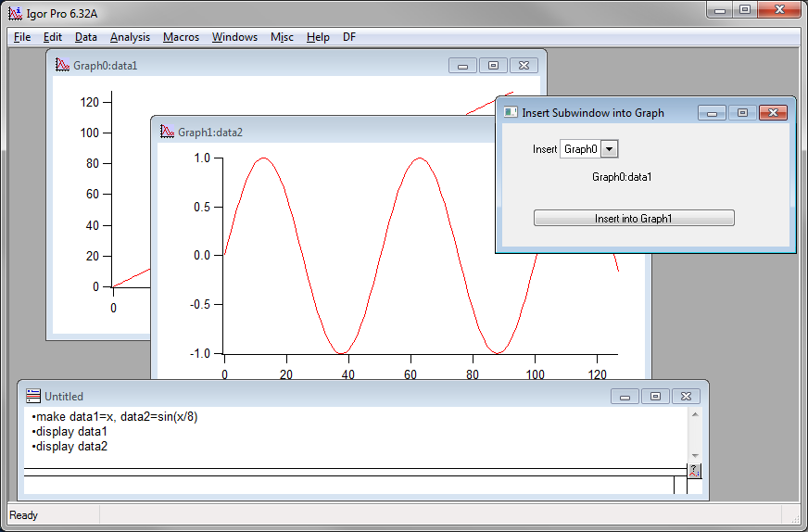Click the Untitled command window icon
Image resolution: width=808 pixels, height=532 pixels.
pyautogui.click(x=33, y=396)
